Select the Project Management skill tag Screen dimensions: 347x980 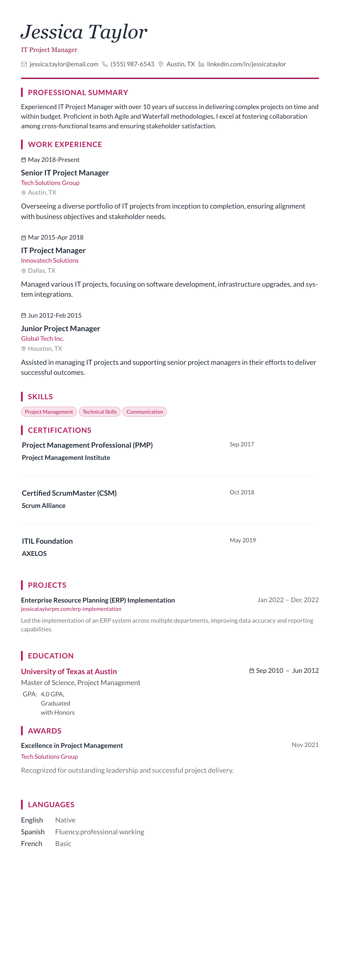pyautogui.click(x=49, y=412)
